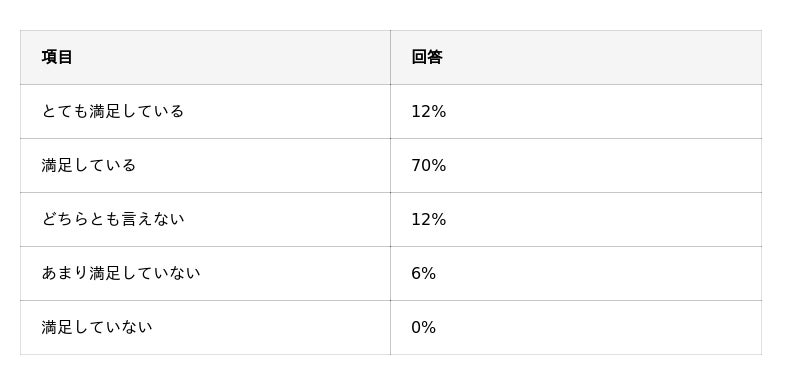800x385 pixels.
Task: Click blank area right of 回答 header text
Action: (x=602, y=58)
